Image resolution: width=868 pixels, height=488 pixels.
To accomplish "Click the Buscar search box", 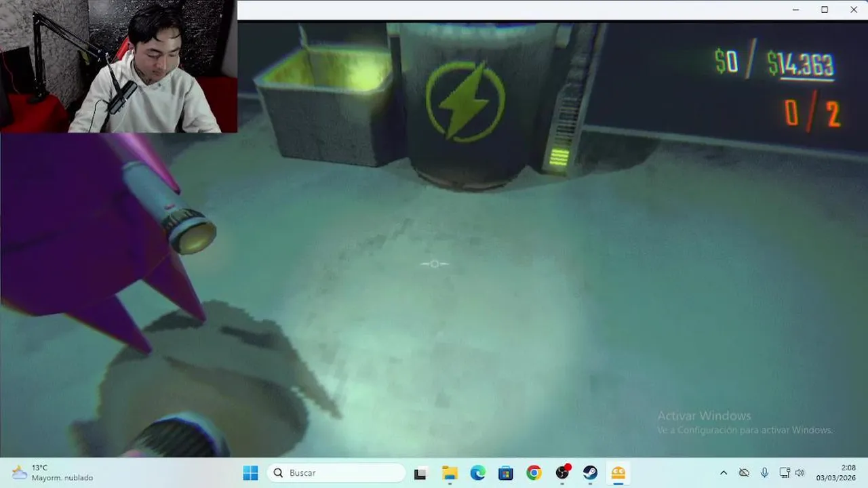I will (336, 473).
